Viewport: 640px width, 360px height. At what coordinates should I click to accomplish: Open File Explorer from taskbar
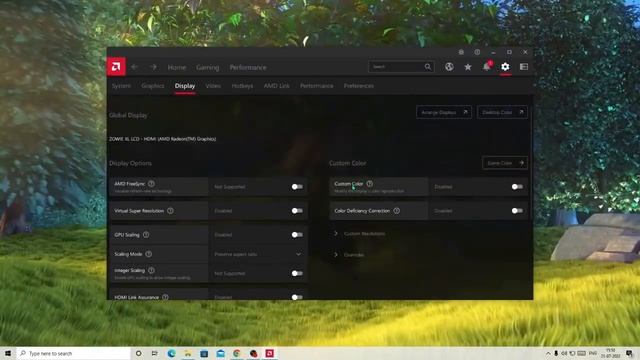[188, 353]
